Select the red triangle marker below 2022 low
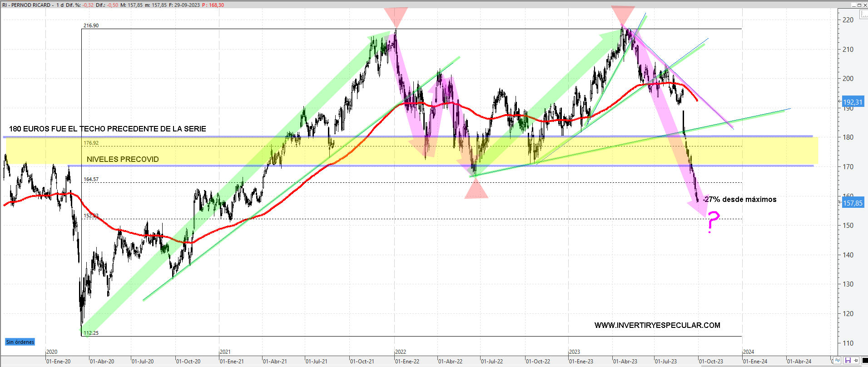This screenshot has width=868, height=367. 476,190
